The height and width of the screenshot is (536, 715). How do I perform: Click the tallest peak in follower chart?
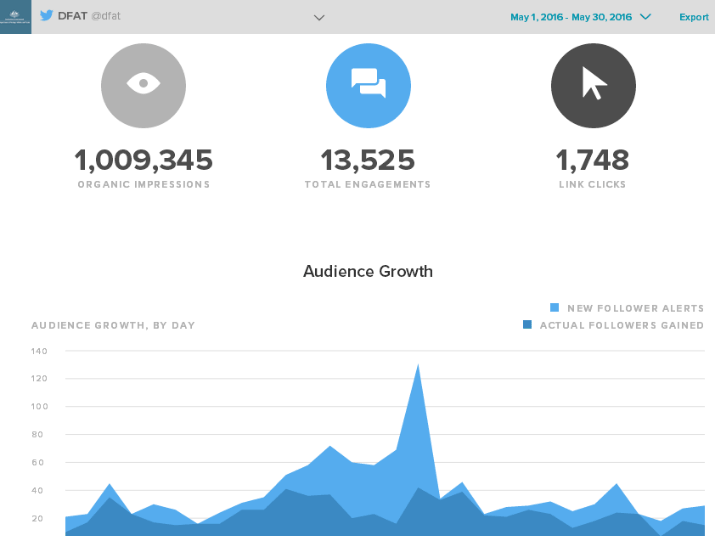pyautogui.click(x=418, y=365)
